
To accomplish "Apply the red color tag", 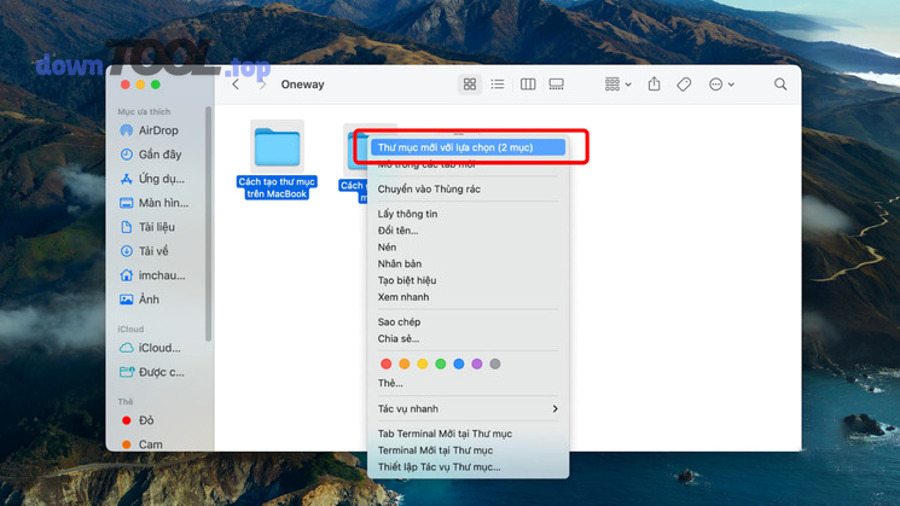I will tap(387, 364).
